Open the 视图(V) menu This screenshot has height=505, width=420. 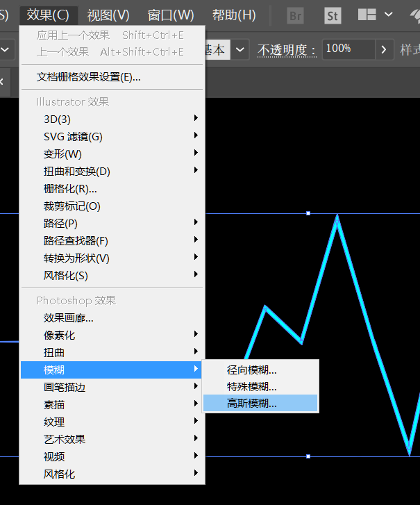[108, 15]
